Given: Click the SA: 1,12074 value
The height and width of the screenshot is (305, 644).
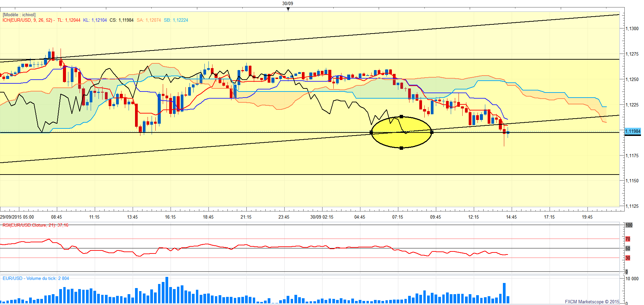Looking at the screenshot, I should tap(149, 20).
